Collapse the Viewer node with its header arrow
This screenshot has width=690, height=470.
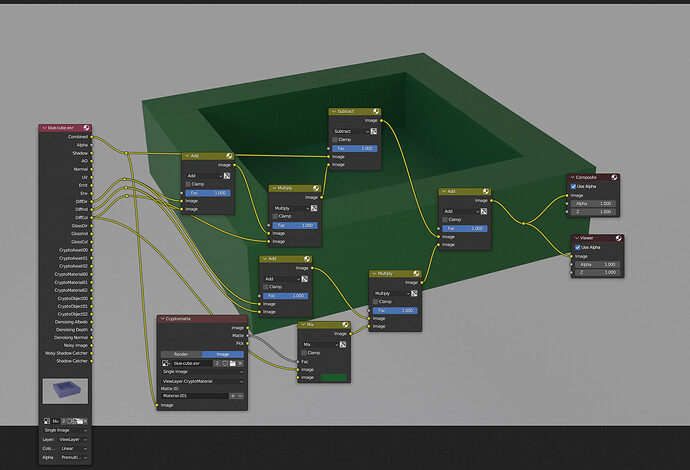(x=577, y=238)
